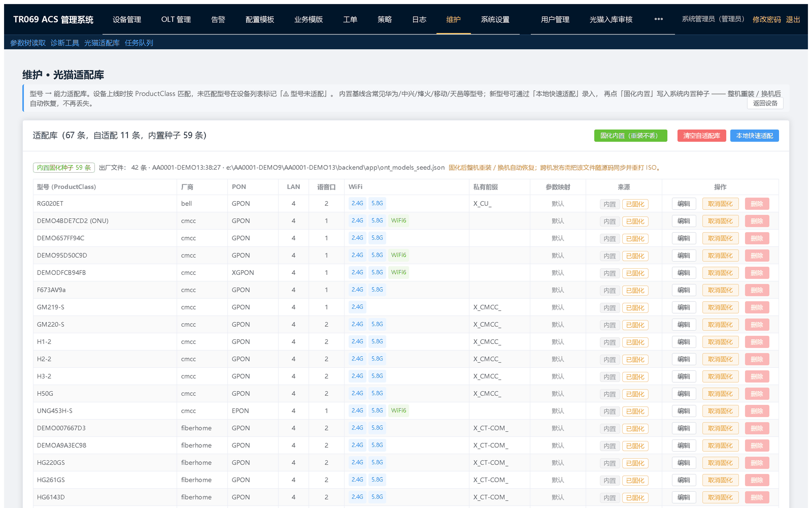Click 取消固化 for the H50G row
The width and height of the screenshot is (812, 508).
coord(721,394)
